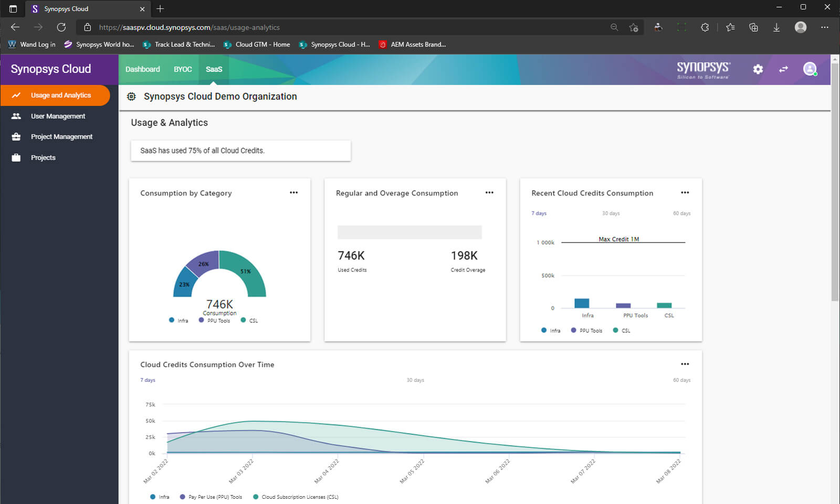Open the user profile avatar menu
840x504 pixels.
(x=810, y=69)
